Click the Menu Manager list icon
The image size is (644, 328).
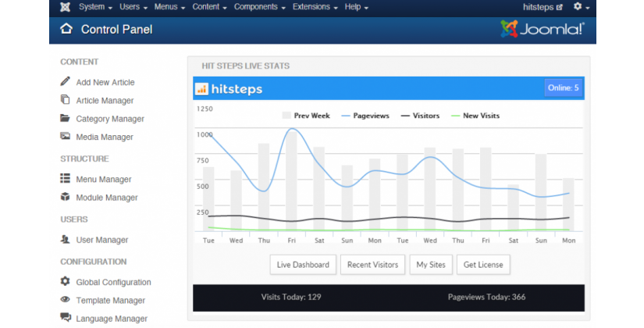click(65, 178)
